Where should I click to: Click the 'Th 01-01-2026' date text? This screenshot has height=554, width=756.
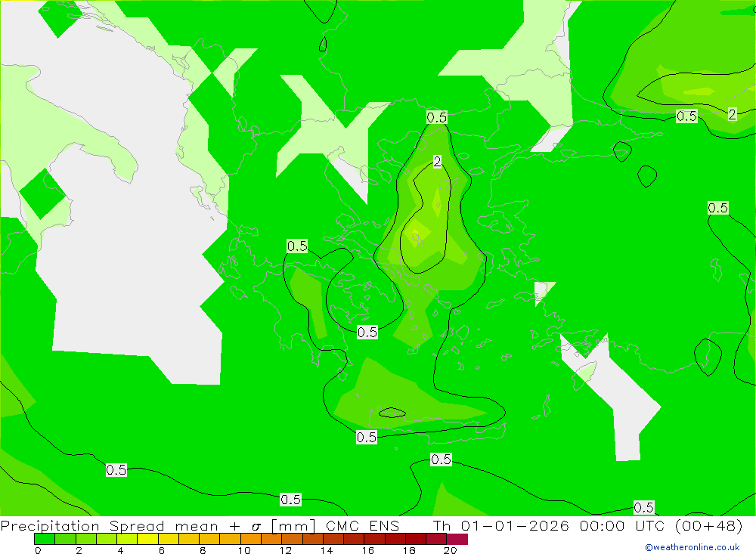pyautogui.click(x=500, y=526)
